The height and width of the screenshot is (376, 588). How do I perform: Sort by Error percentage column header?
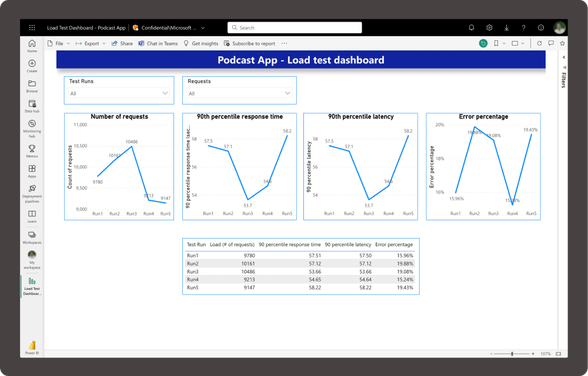point(394,244)
